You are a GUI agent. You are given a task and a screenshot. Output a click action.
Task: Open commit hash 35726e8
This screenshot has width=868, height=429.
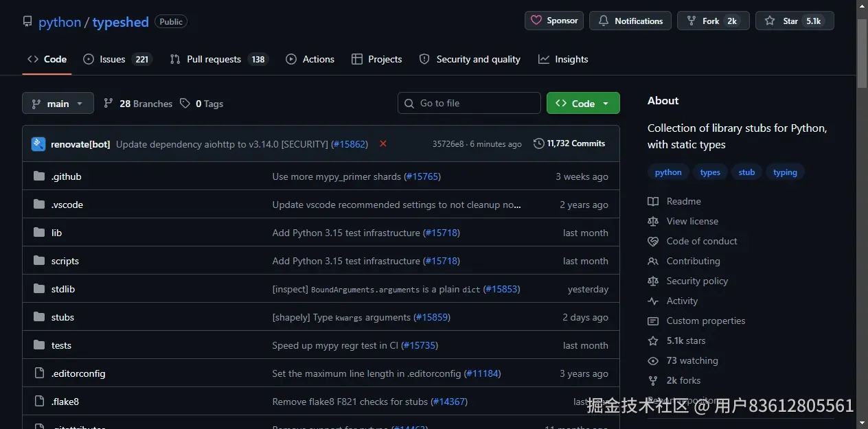[x=448, y=144]
